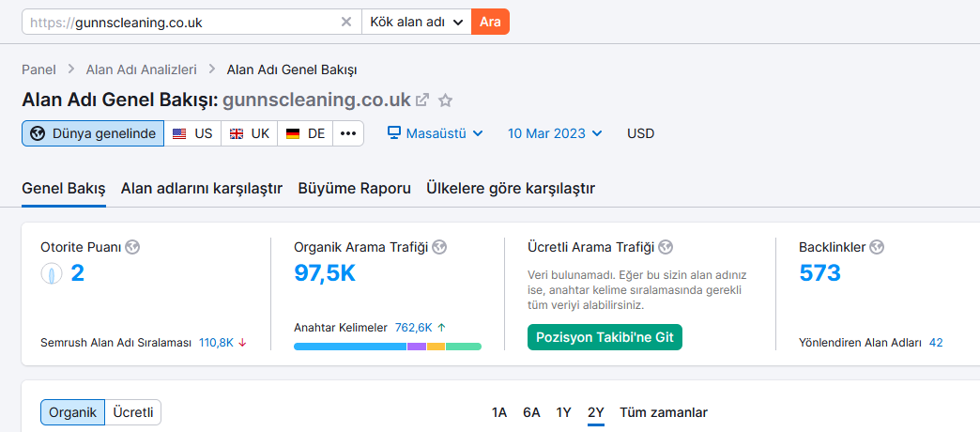
Task: Star the domain as favorite
Action: pyautogui.click(x=445, y=100)
